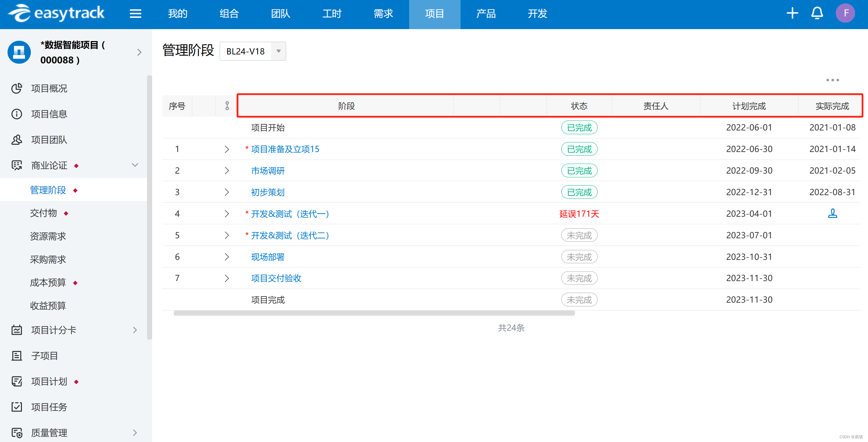Screen dimensions: 868x442
Task: Open 项目交付验收 stage link
Action: [x=276, y=278]
